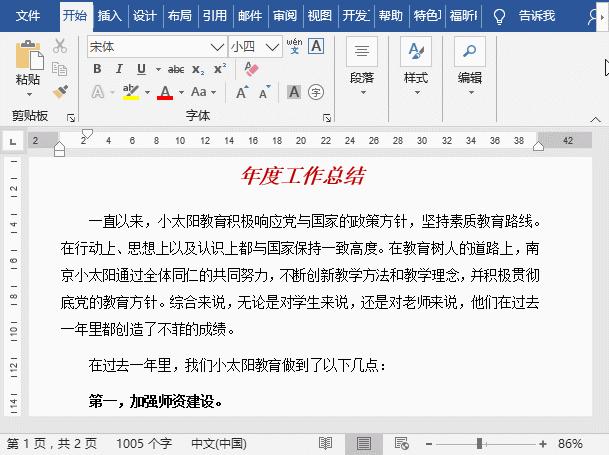Click zoom level 86%
The image size is (609, 455).
click(x=570, y=444)
